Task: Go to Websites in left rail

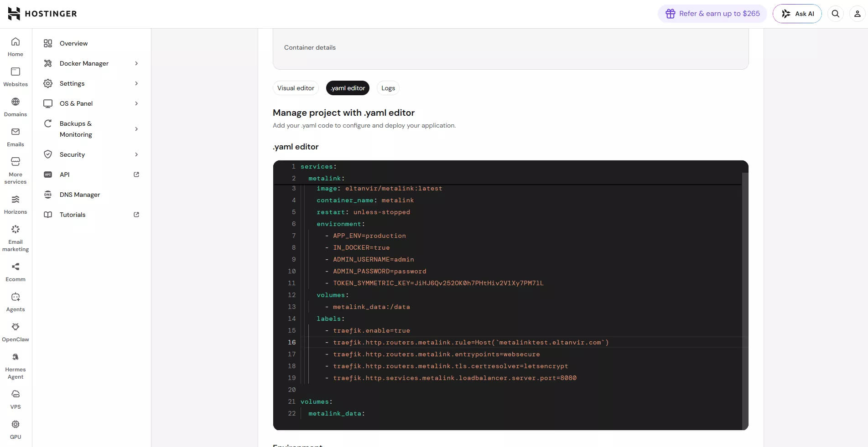Action: 16,77
